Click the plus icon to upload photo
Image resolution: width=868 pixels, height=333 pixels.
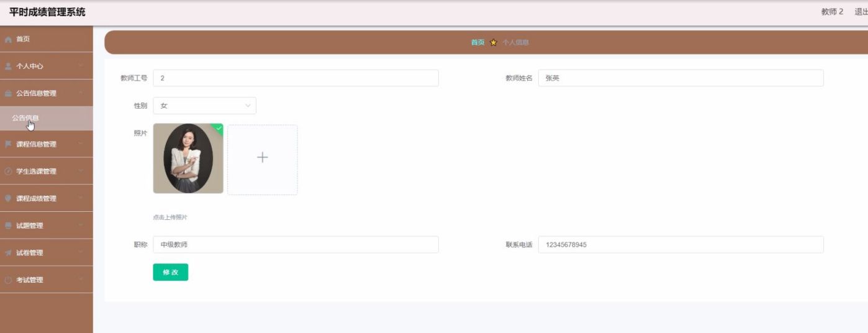[x=262, y=158]
